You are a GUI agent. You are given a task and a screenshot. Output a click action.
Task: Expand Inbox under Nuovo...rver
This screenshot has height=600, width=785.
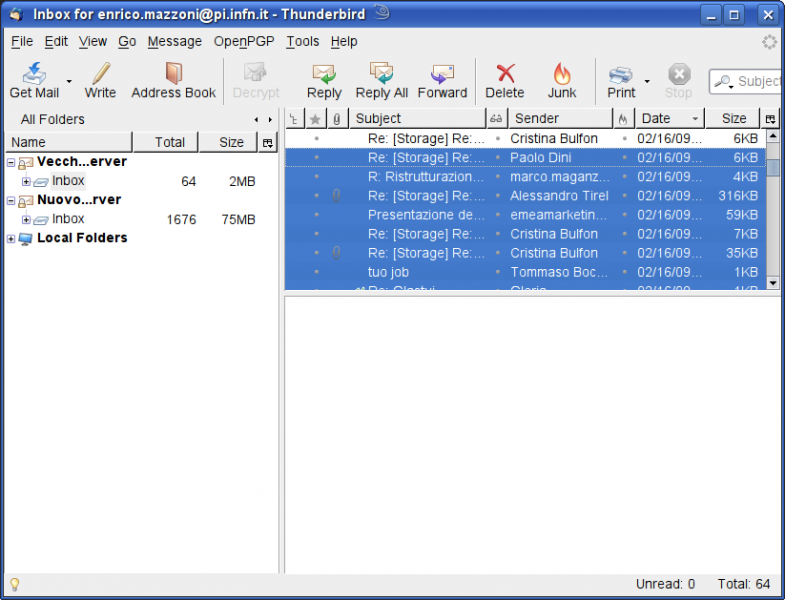pos(26,219)
